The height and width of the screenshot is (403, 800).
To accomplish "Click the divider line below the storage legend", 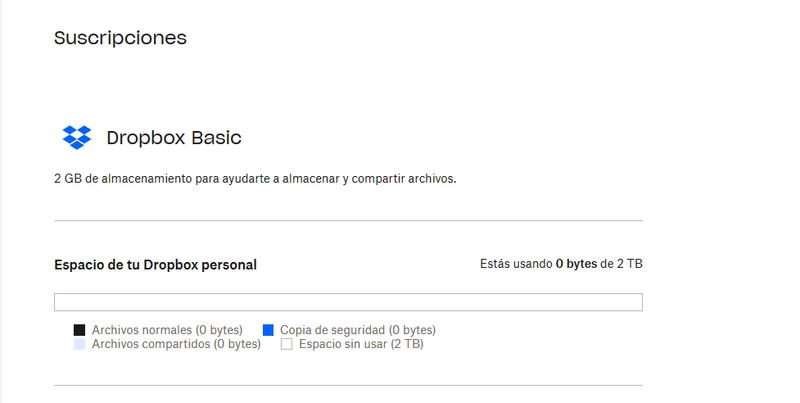I will point(348,385).
